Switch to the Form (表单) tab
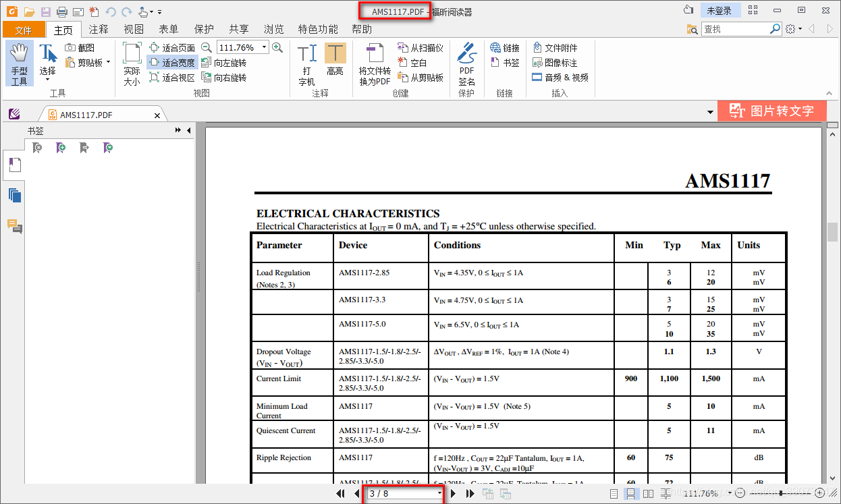Viewport: 841px width, 504px height. click(169, 29)
